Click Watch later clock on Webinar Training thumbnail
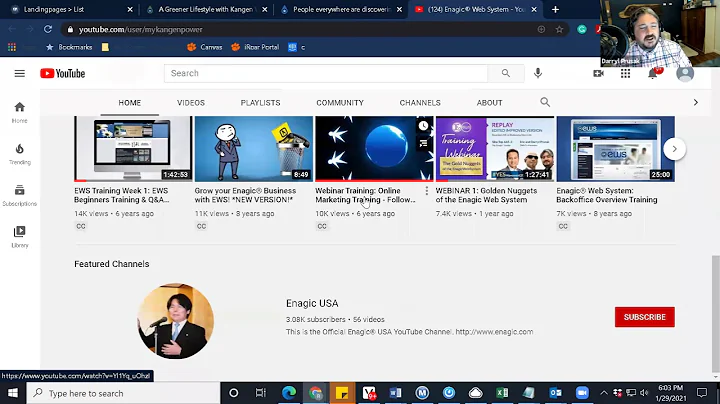Screen dimensions: 720x404 click(423, 126)
